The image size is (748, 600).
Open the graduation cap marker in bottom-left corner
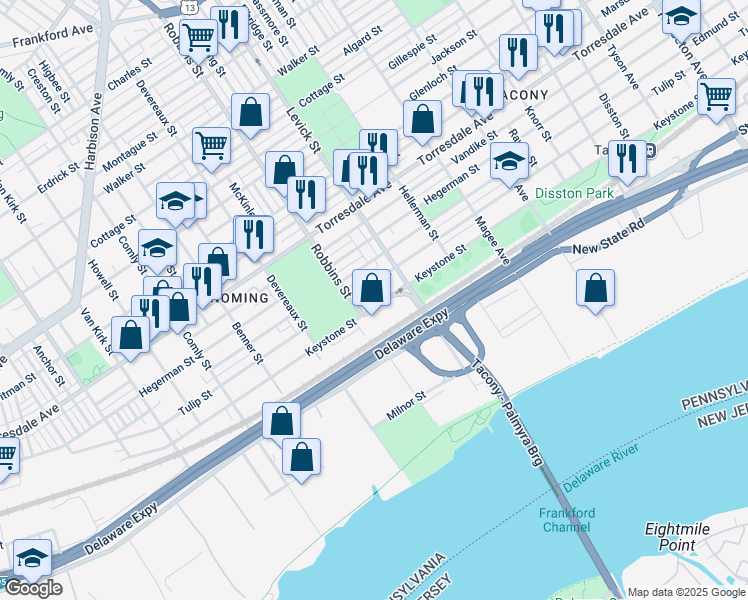(x=32, y=557)
